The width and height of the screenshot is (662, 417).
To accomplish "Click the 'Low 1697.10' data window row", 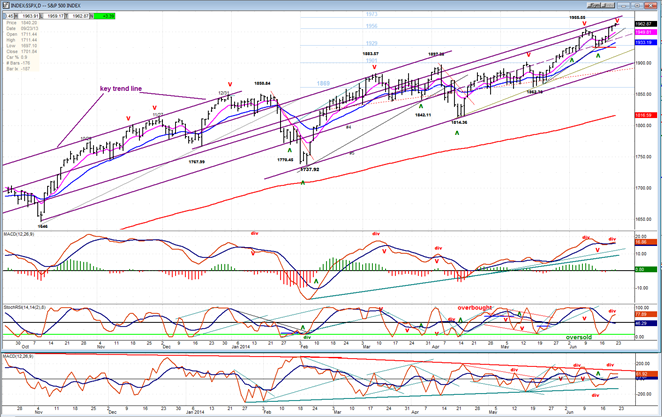I will pos(21,46).
